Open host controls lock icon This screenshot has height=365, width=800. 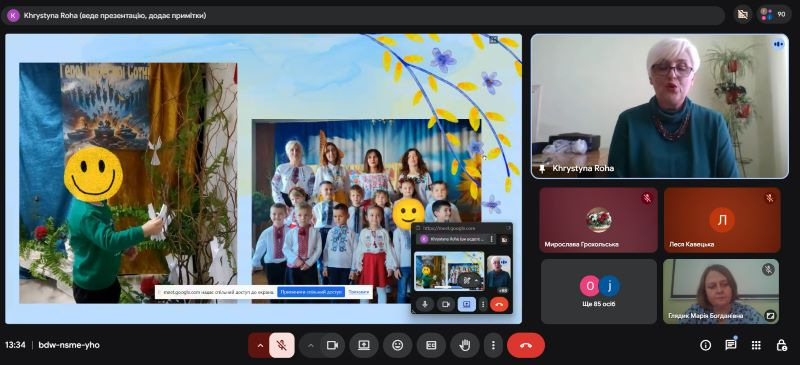pos(781,346)
